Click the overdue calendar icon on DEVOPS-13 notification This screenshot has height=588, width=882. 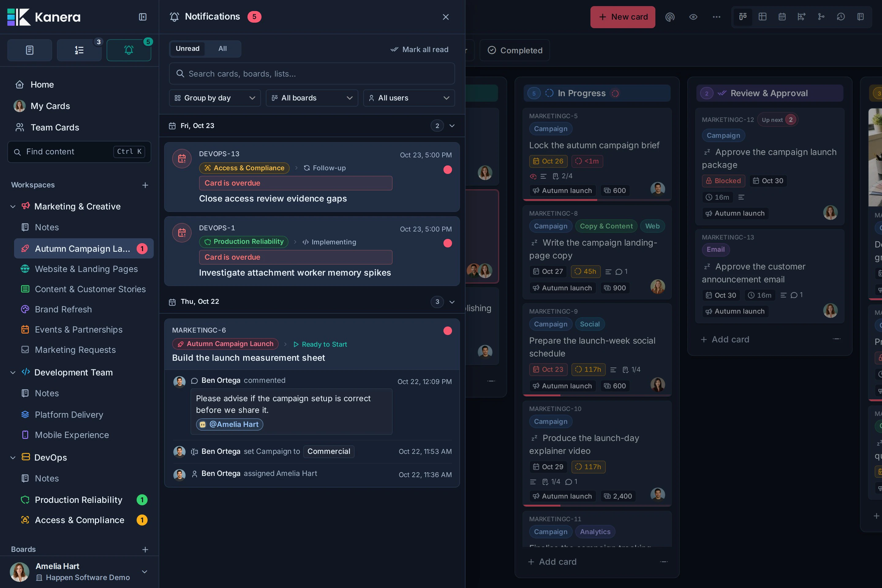tap(182, 159)
